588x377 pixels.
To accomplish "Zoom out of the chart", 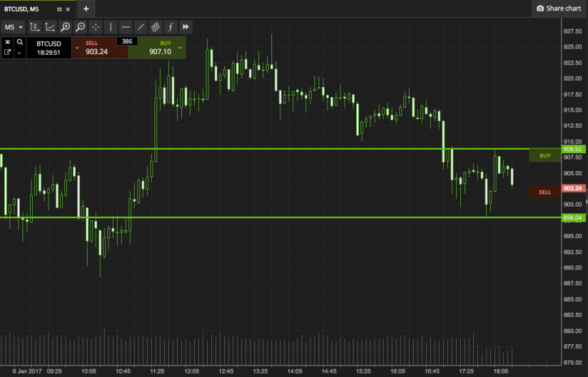I will 80,27.
